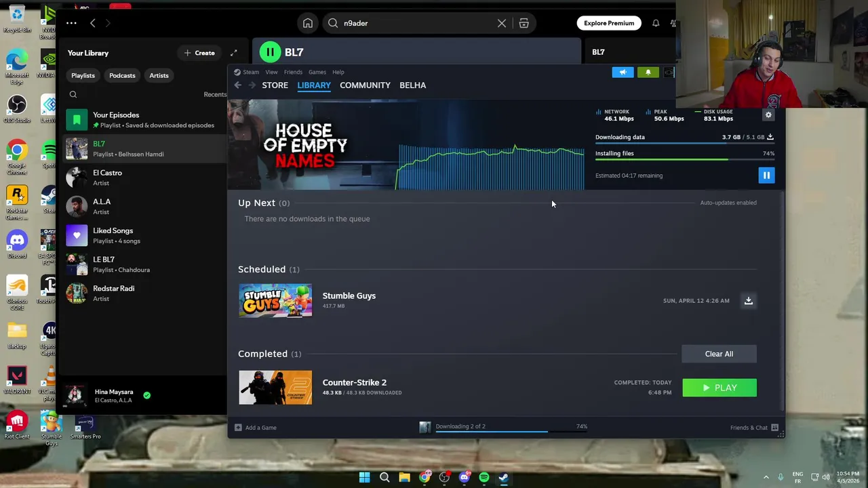Filter library by Podcasts

(x=122, y=76)
